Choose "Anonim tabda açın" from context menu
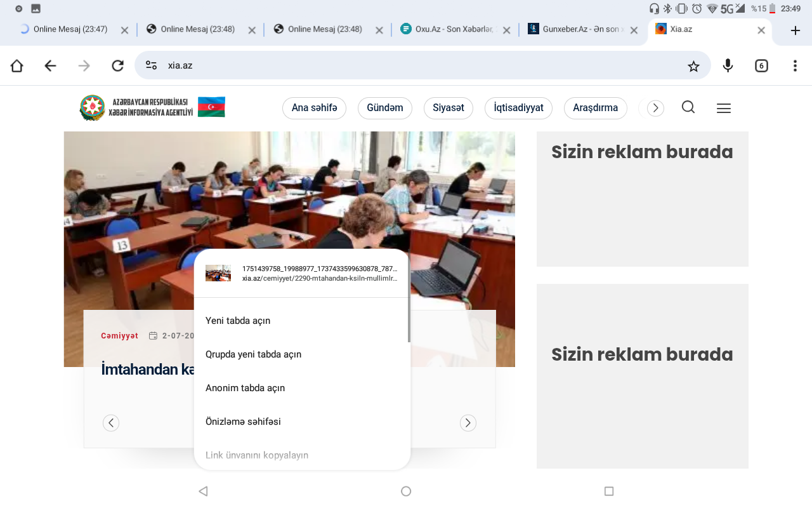 [x=245, y=388]
